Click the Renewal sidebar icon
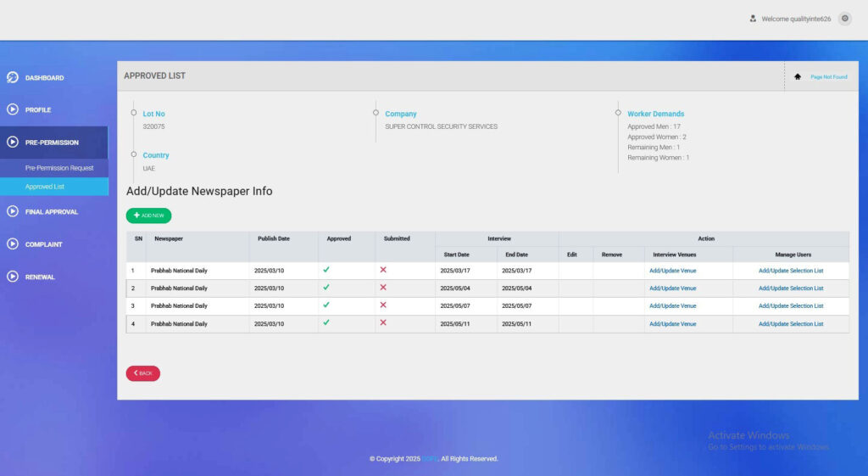This screenshot has height=476, width=868. coord(13,277)
